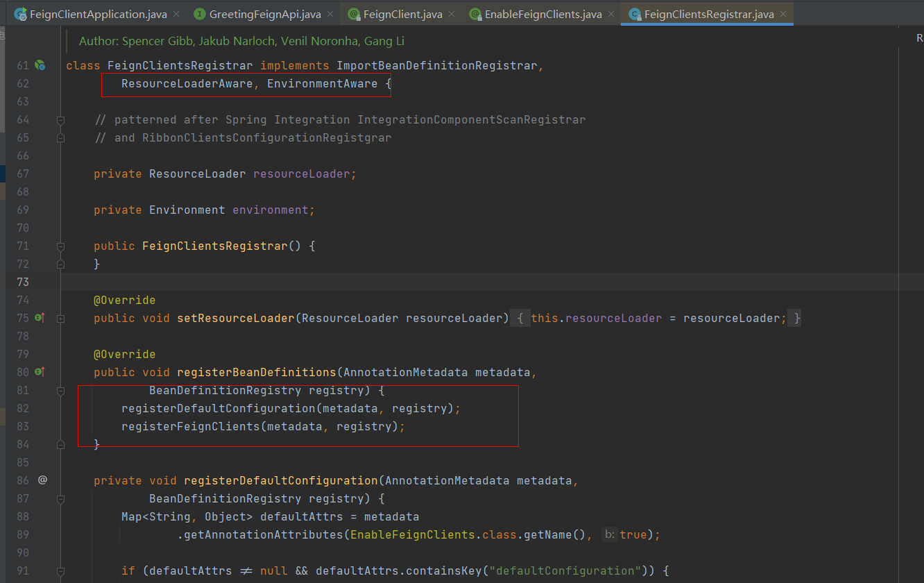Collapse the constructor fold at line 71
This screenshot has width=924, height=583.
pyautogui.click(x=60, y=246)
